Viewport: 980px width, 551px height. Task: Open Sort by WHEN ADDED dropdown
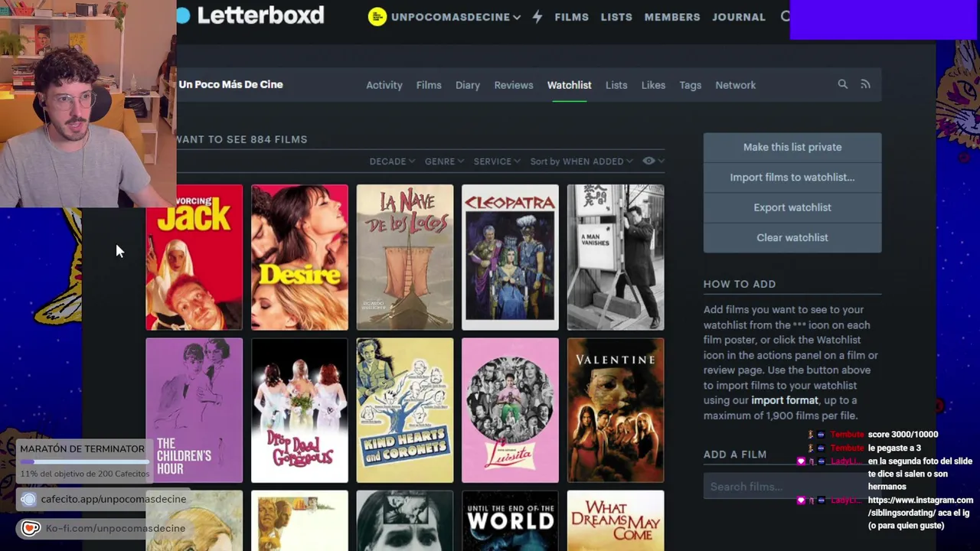tap(581, 161)
